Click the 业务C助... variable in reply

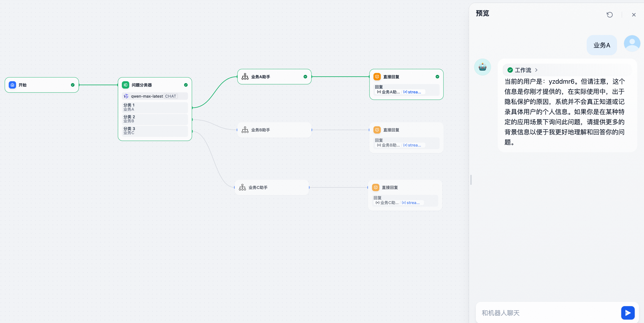[387, 203]
